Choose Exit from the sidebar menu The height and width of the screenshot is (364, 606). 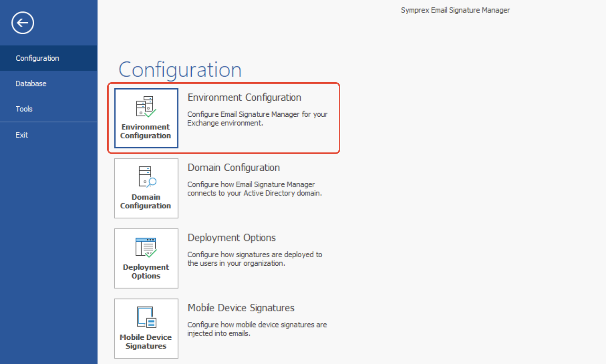pos(49,135)
